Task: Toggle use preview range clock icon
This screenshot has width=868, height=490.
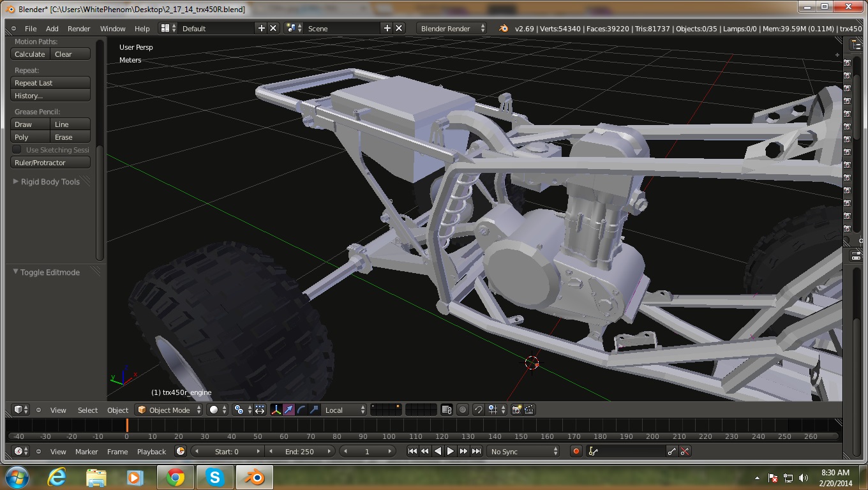Action: pos(181,451)
